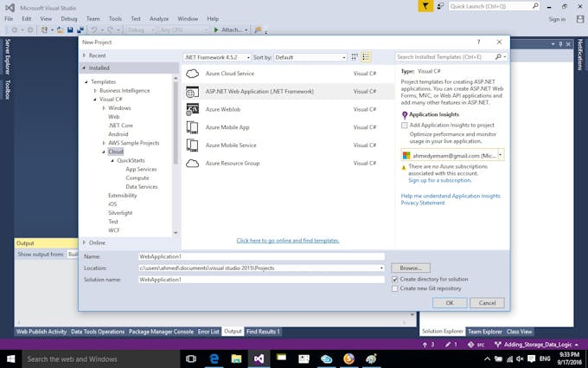Open Visual Studio from the Windows taskbar
Viewport: 588px width, 368px height.
259,359
